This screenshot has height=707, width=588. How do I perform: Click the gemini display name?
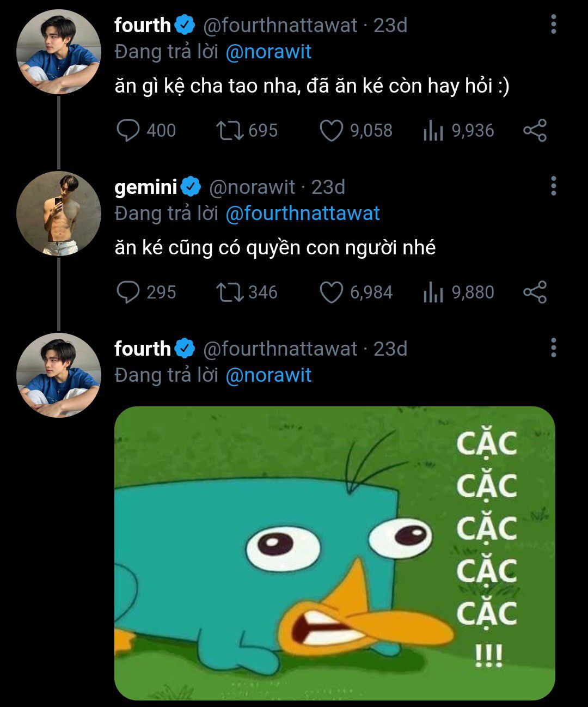point(146,187)
